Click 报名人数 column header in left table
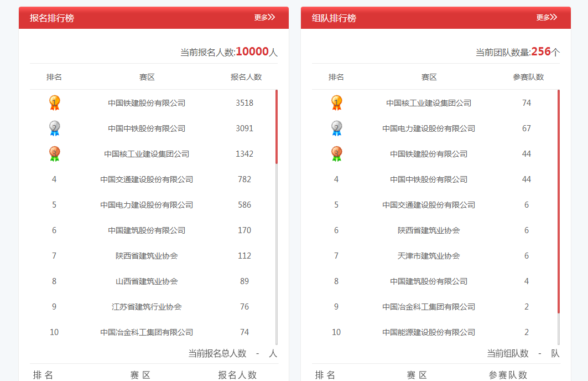Image resolution: width=588 pixels, height=381 pixels. pos(246,77)
